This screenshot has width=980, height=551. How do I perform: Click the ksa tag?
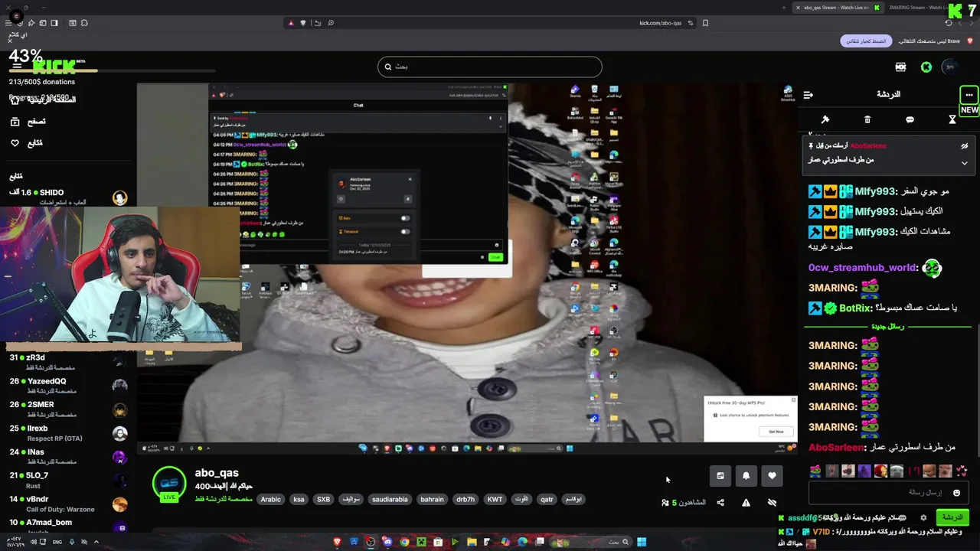(299, 499)
